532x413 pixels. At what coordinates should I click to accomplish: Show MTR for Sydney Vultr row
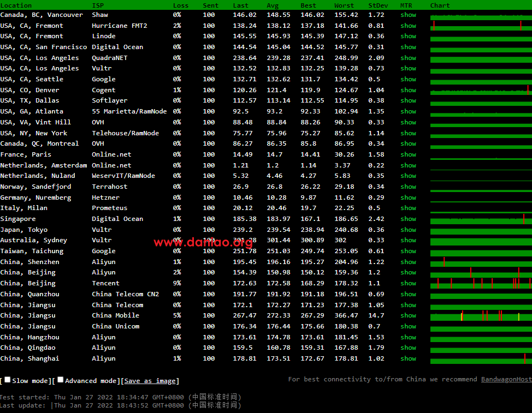(408, 240)
